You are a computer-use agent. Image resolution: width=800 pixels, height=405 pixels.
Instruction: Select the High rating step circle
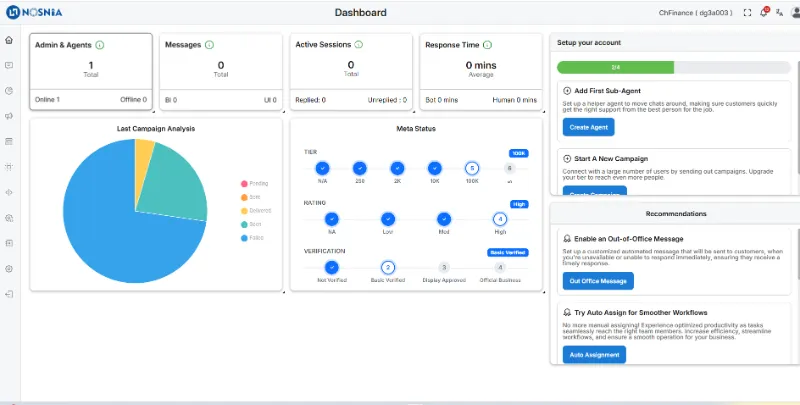[500, 218]
